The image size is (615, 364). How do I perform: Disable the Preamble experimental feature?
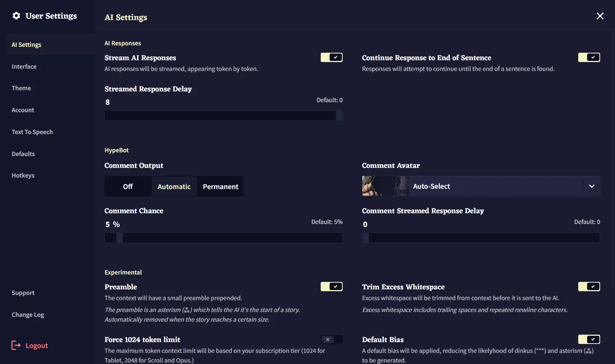pos(331,286)
